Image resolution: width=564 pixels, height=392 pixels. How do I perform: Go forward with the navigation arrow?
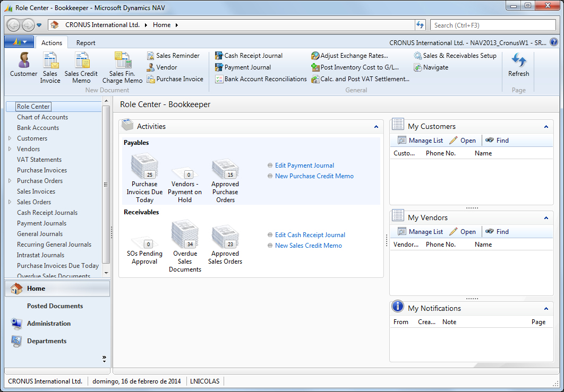point(28,25)
